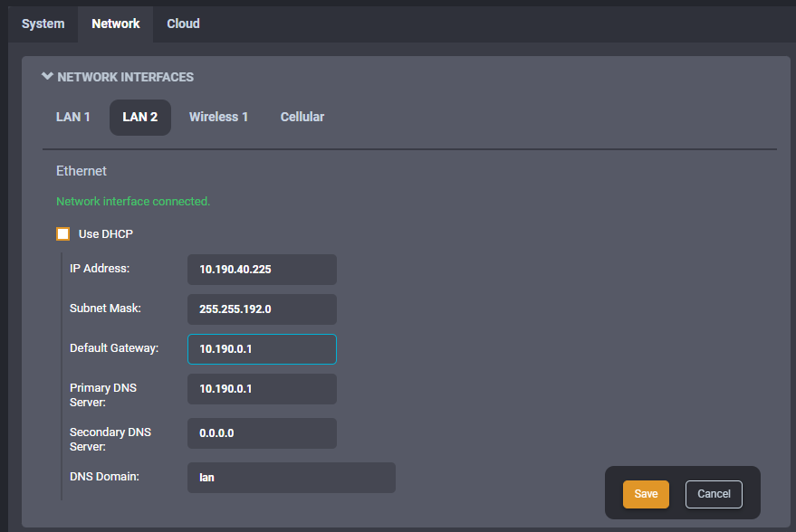
Task: Click the 'Secondary DNS Server:' label
Action: click(x=110, y=439)
